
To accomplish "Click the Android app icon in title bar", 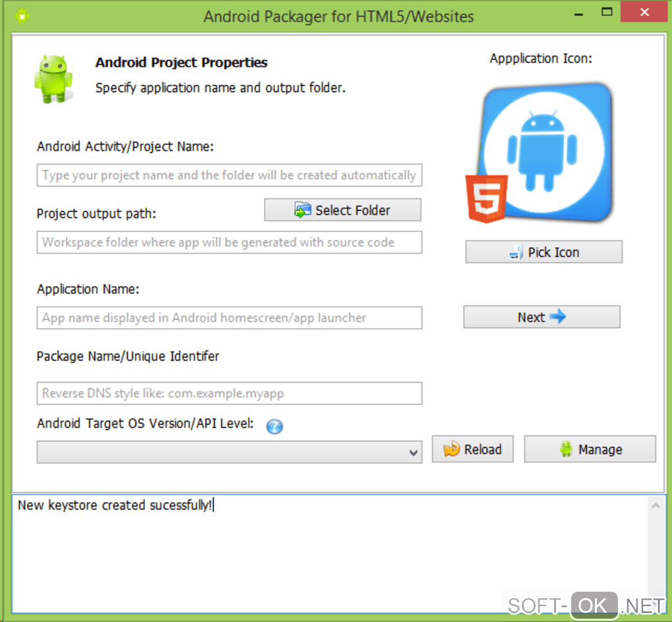I will (22, 16).
